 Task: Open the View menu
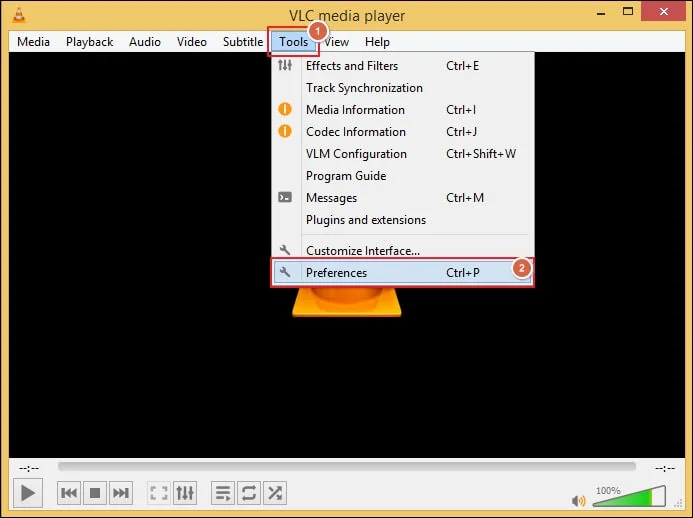pos(337,42)
